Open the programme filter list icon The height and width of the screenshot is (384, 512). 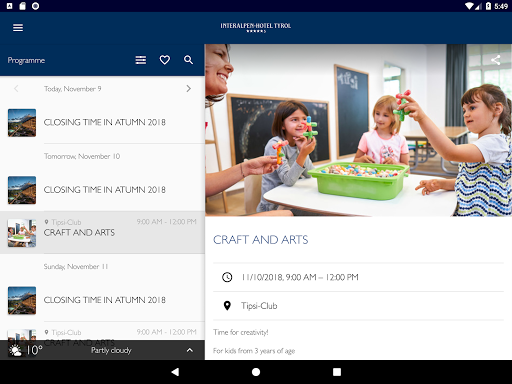141,60
